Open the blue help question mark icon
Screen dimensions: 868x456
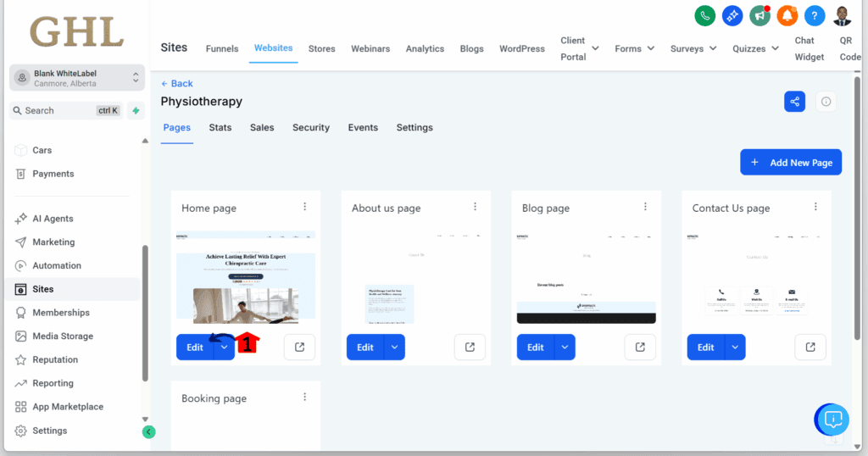(815, 16)
